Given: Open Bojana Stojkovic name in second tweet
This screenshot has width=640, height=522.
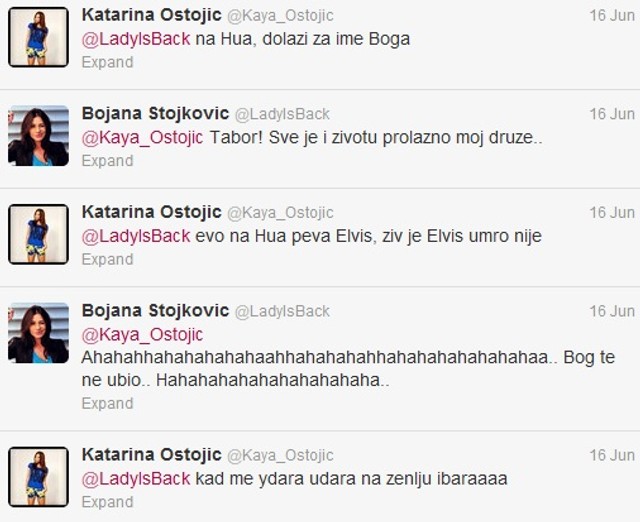Looking at the screenshot, I should [155, 113].
